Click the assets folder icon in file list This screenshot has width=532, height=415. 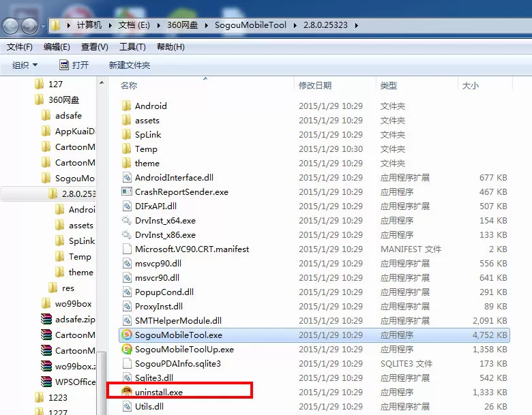127,120
